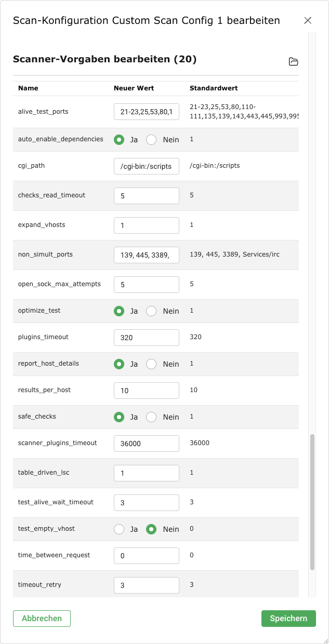Screen dimensions: 329x644
Task: Select Ja radio for optimize_test
Action: pos(119,311)
